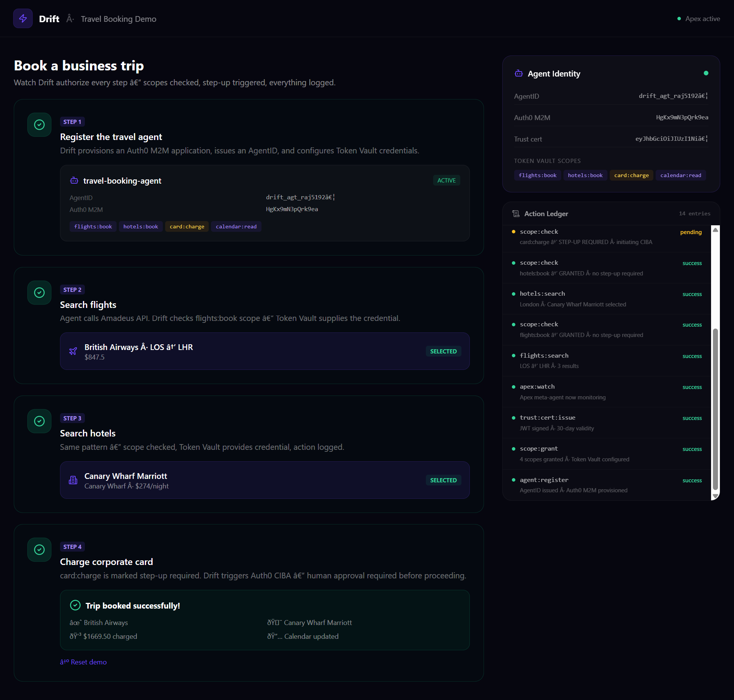Click the airplane icon on British Airways card
Viewport: 734px width, 700px height.
coord(73,351)
